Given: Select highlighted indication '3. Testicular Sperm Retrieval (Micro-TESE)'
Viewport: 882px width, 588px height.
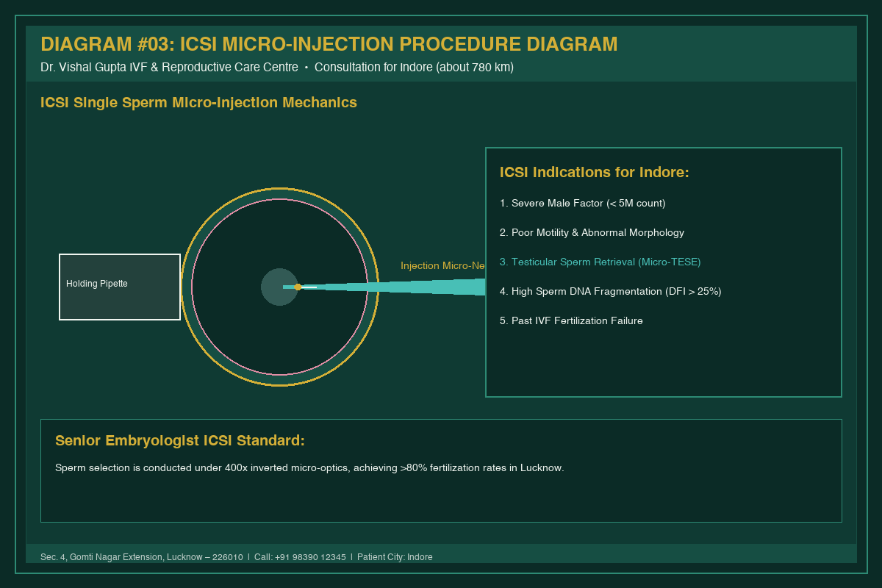Looking at the screenshot, I should point(600,262).
